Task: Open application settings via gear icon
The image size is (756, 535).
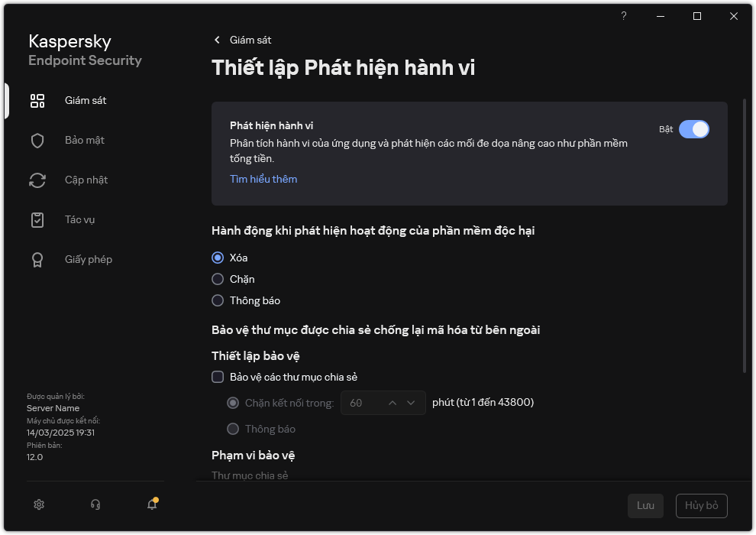Action: coord(38,504)
